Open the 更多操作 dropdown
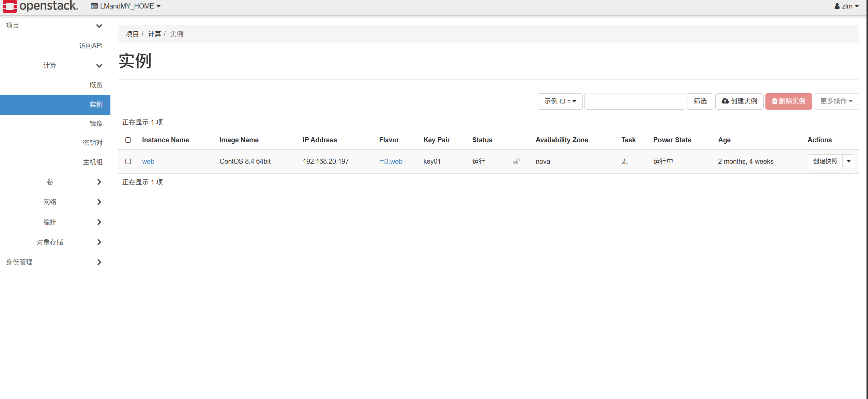Viewport: 868px width, 399px height. 836,101
